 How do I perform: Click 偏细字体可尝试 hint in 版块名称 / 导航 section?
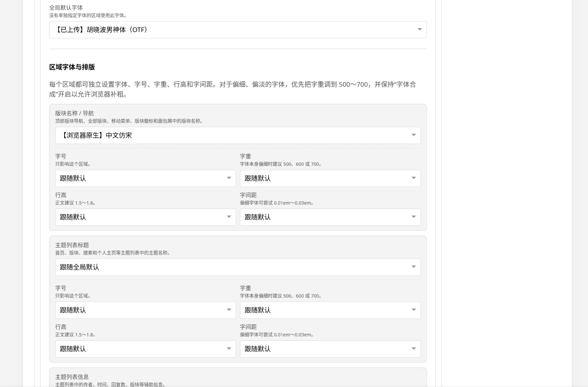point(277,203)
